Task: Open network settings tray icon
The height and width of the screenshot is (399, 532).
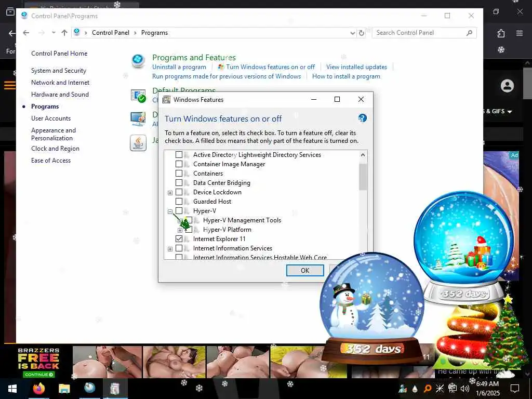Action: pos(453,389)
